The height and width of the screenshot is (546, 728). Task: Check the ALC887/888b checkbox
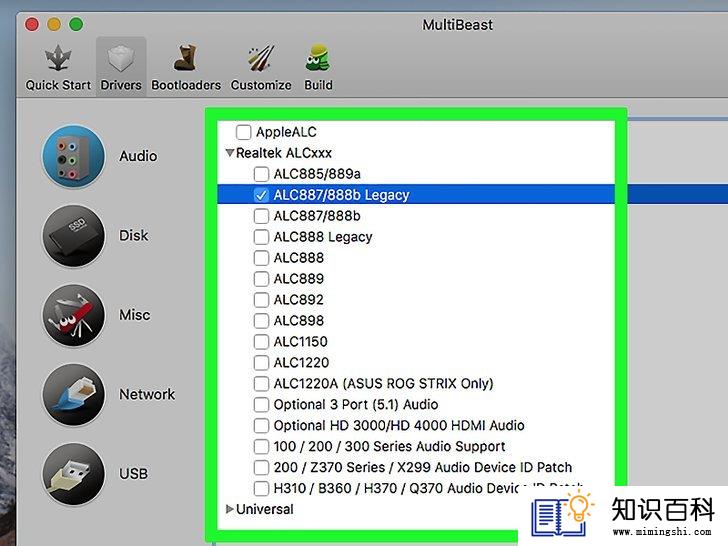[261, 216]
